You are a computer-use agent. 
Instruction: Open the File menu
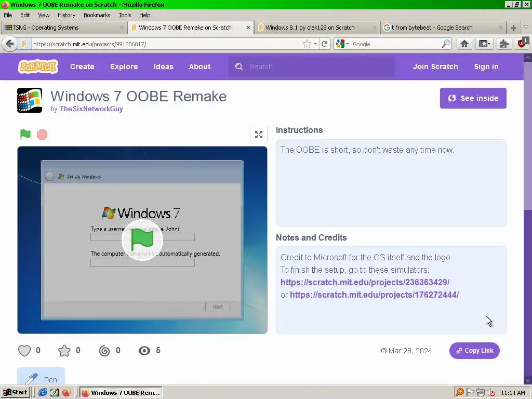[x=8, y=15]
